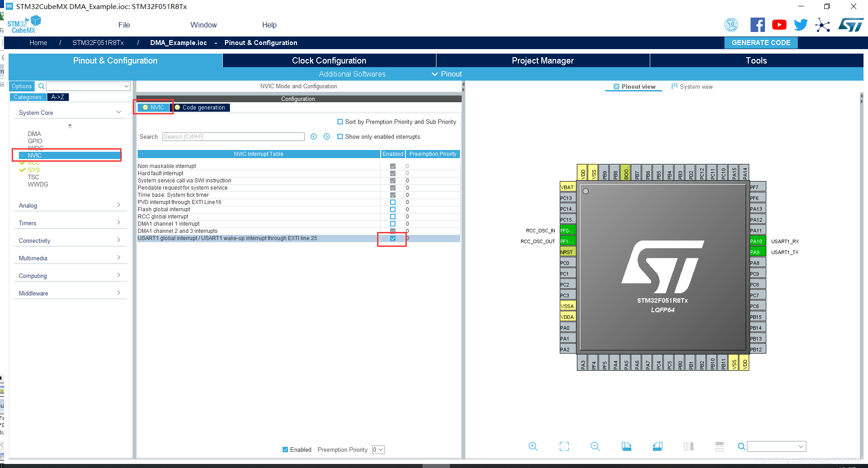Click the ST community network icon

pos(823,25)
